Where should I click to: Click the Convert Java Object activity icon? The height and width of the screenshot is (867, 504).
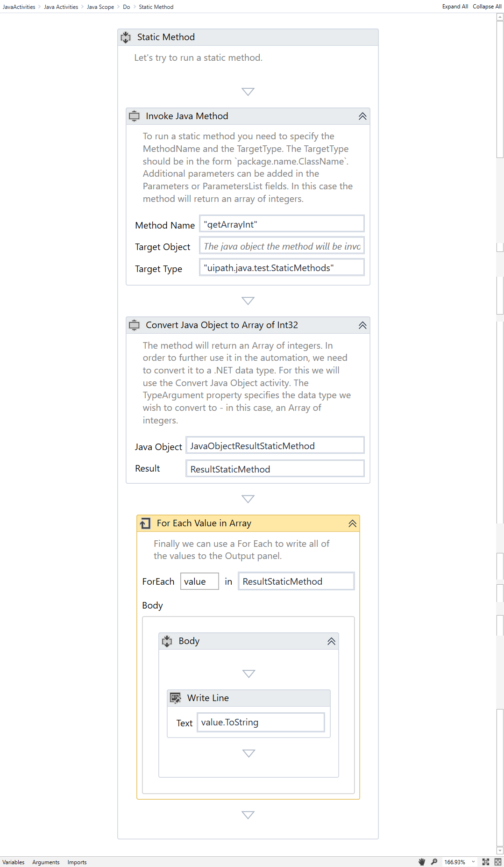pos(135,325)
